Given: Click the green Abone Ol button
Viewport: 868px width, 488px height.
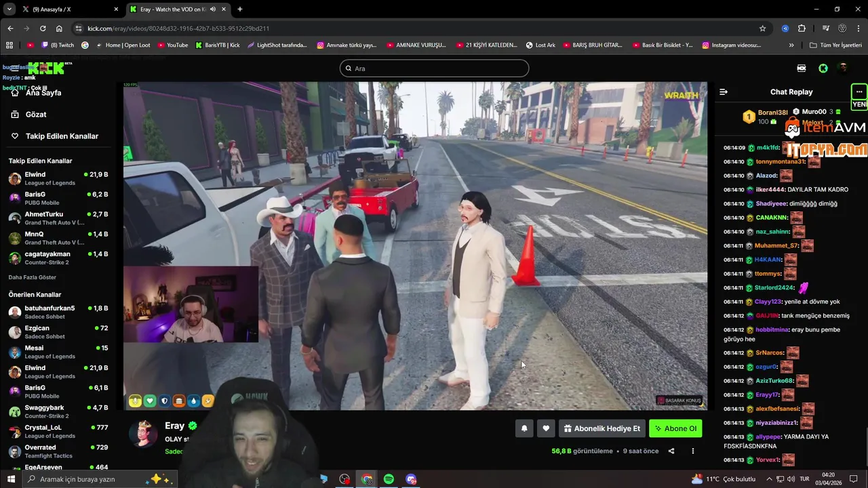Looking at the screenshot, I should click(675, 428).
